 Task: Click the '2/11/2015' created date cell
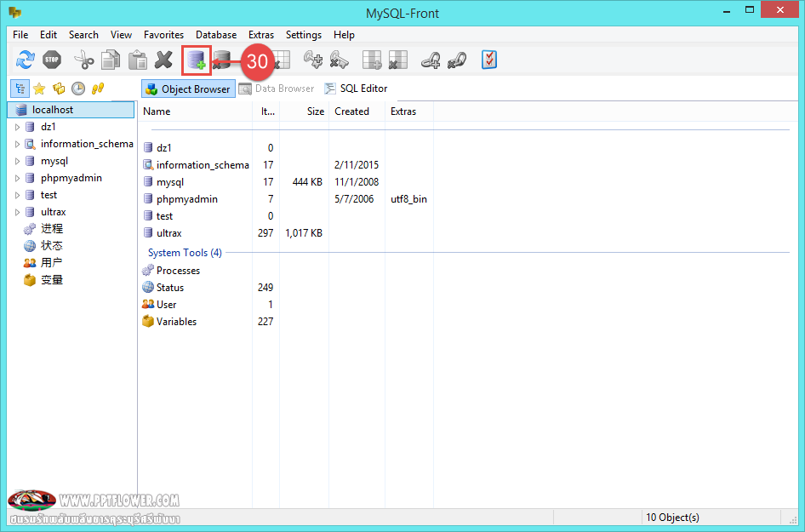[357, 165]
